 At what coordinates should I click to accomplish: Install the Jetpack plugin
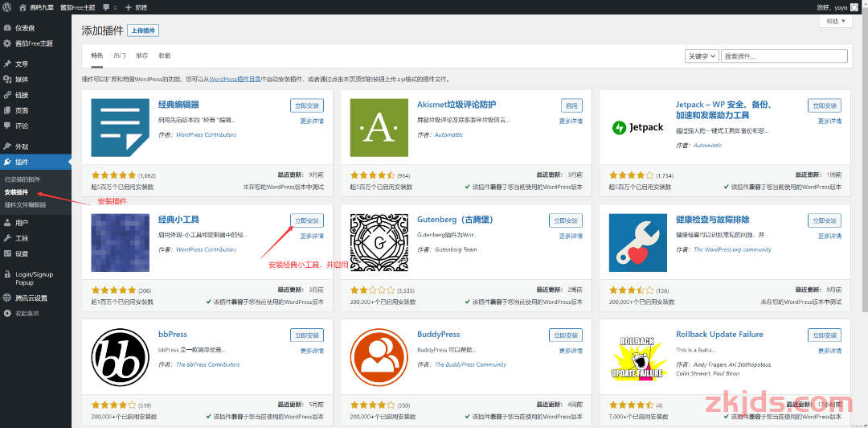pos(825,105)
